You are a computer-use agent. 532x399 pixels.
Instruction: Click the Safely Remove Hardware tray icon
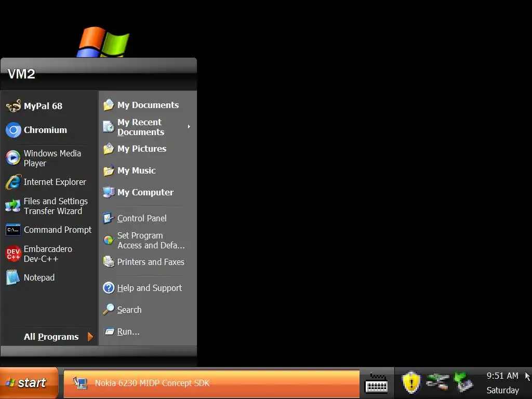pyautogui.click(x=463, y=382)
